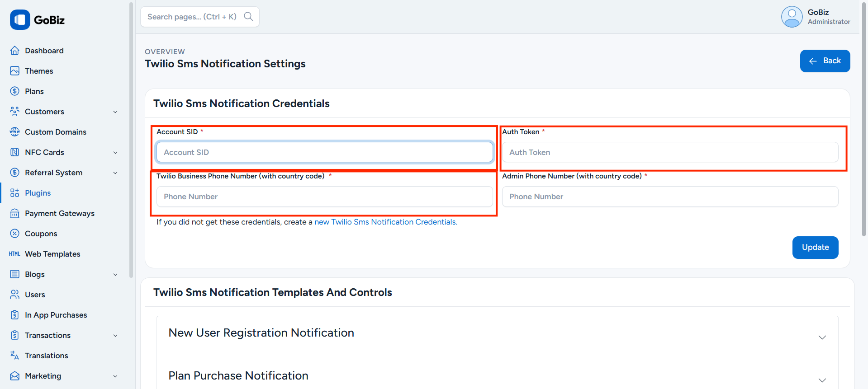Click the Back button
868x389 pixels.
click(825, 61)
